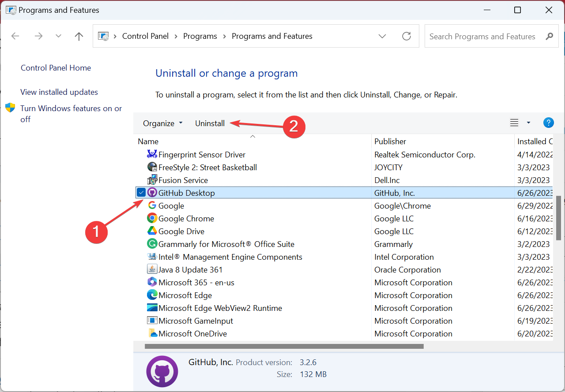The image size is (565, 392).
Task: Select the Programs breadcrumb
Action: pyautogui.click(x=200, y=36)
